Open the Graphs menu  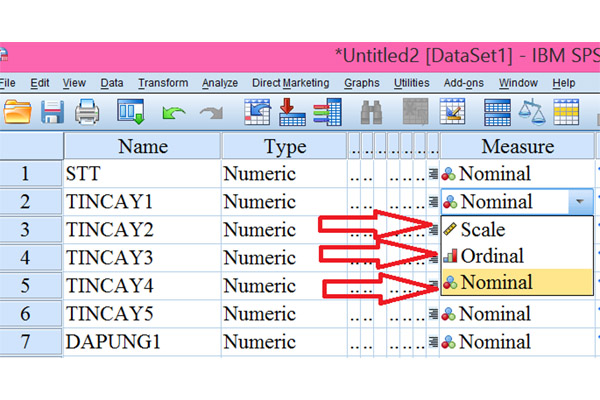tap(362, 83)
